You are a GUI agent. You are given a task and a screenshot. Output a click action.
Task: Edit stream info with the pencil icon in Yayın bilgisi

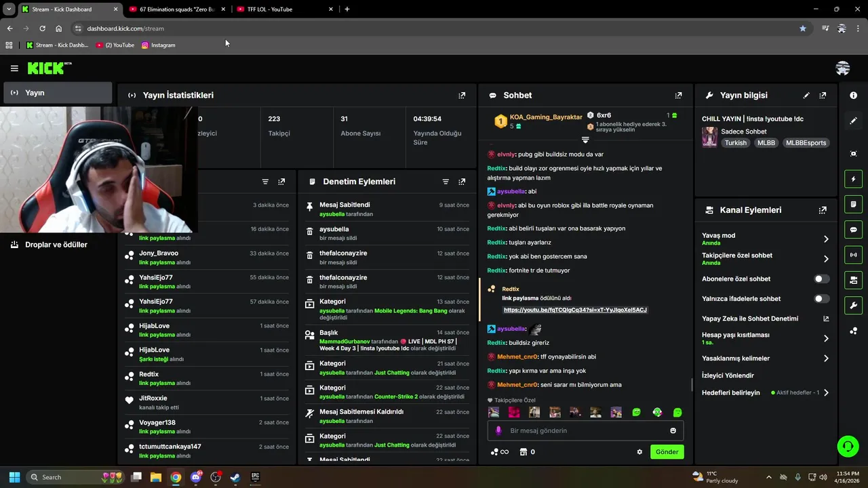pos(806,96)
